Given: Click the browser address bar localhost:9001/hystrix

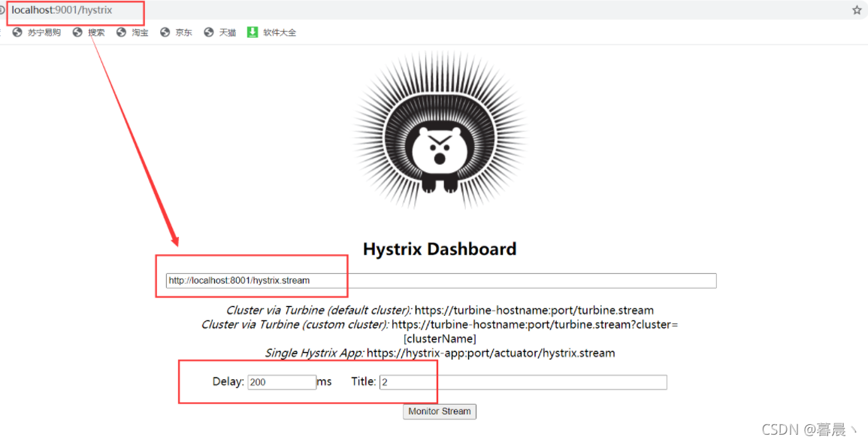Looking at the screenshot, I should 62,11.
